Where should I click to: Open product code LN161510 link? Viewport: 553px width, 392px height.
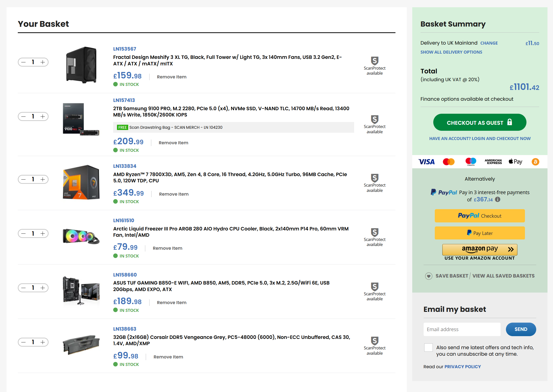pyautogui.click(x=123, y=220)
